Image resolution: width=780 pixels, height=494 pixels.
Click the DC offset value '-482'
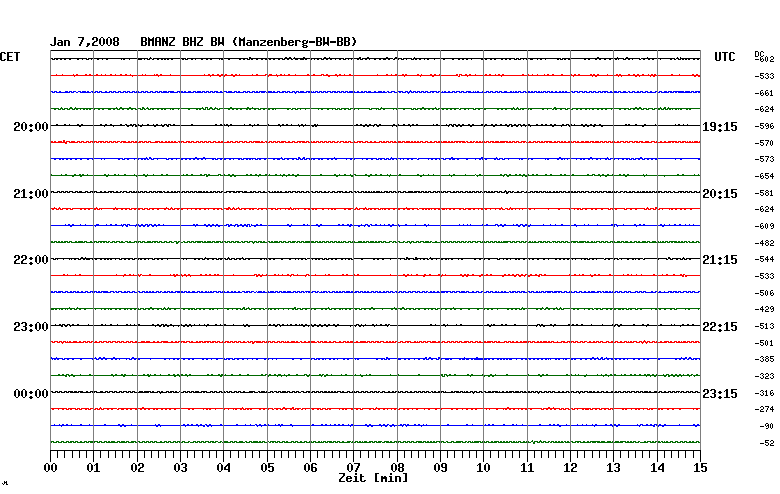point(764,243)
